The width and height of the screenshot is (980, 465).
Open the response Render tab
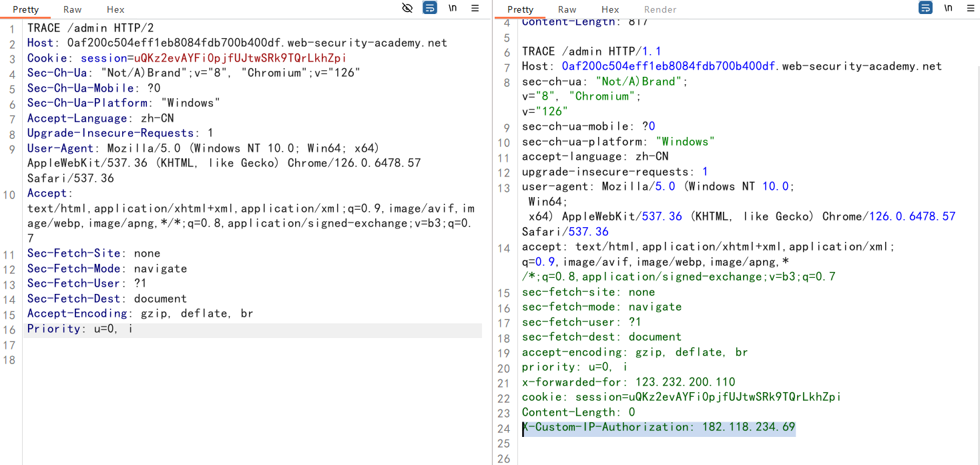tap(660, 9)
